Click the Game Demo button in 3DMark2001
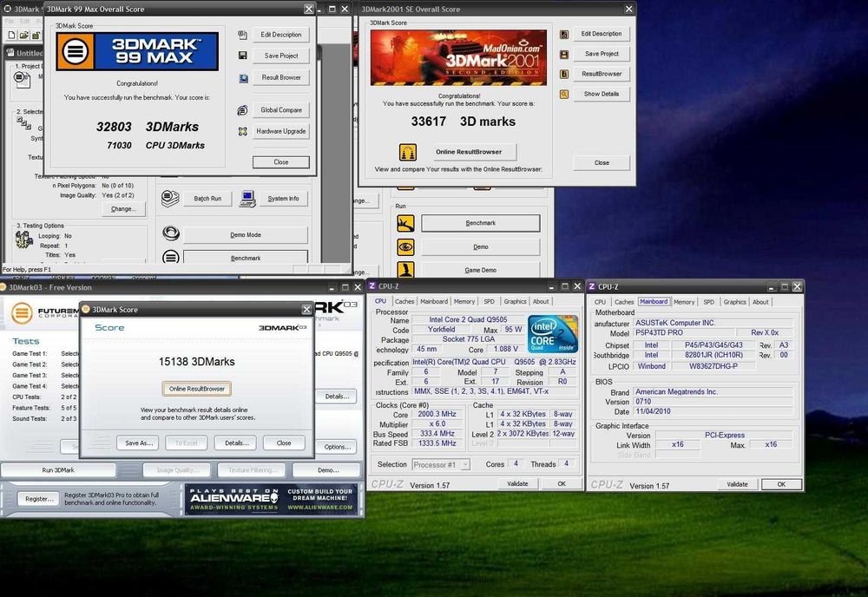 tap(481, 270)
